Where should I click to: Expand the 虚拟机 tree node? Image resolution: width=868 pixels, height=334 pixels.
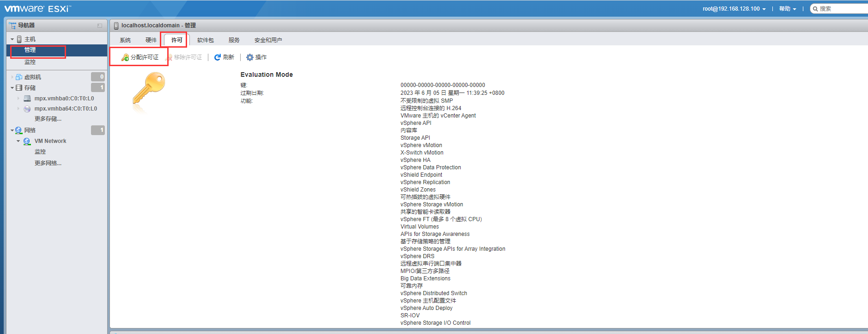12,77
